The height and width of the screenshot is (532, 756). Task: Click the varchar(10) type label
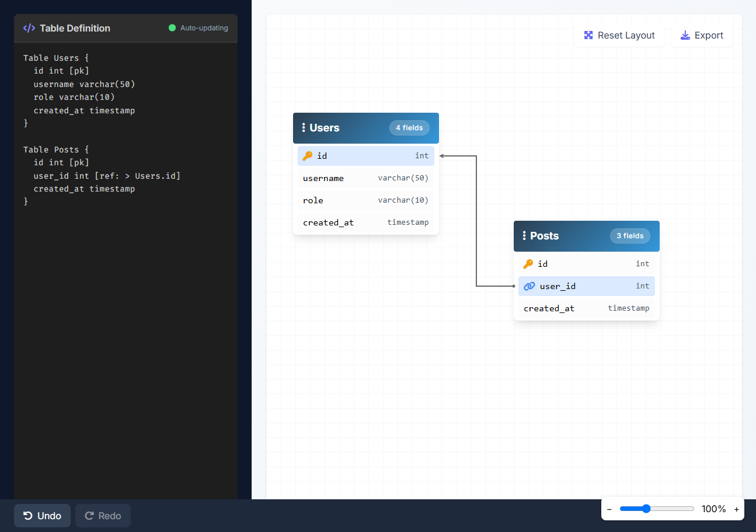click(x=403, y=200)
